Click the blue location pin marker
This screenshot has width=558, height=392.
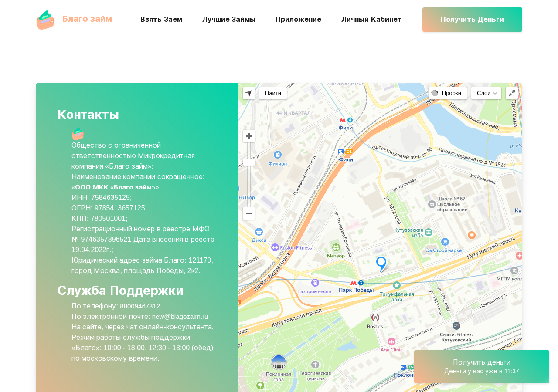(x=381, y=264)
